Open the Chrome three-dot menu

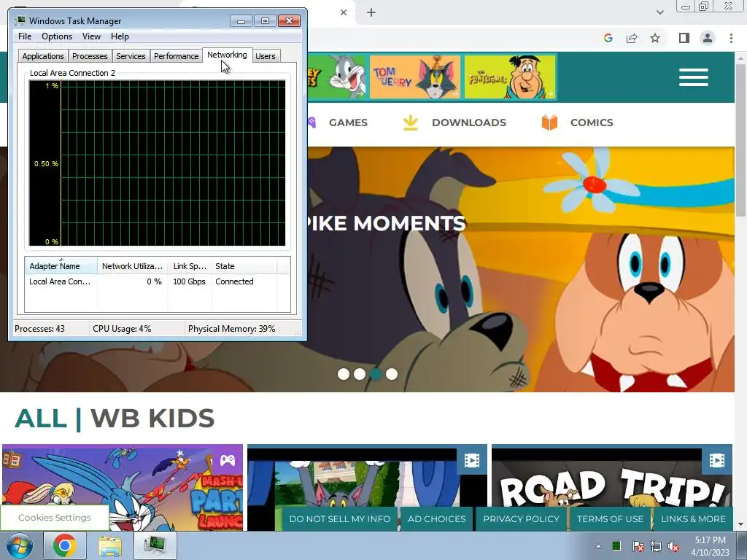731,38
